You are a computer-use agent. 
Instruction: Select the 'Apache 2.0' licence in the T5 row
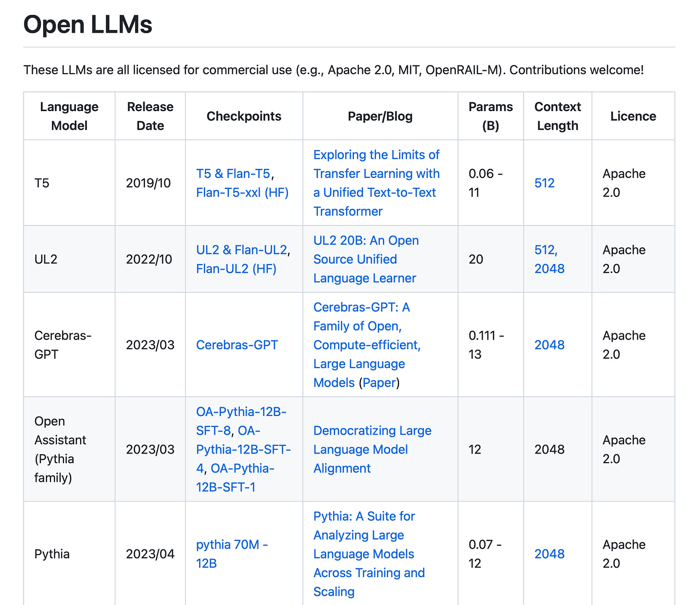tap(624, 183)
